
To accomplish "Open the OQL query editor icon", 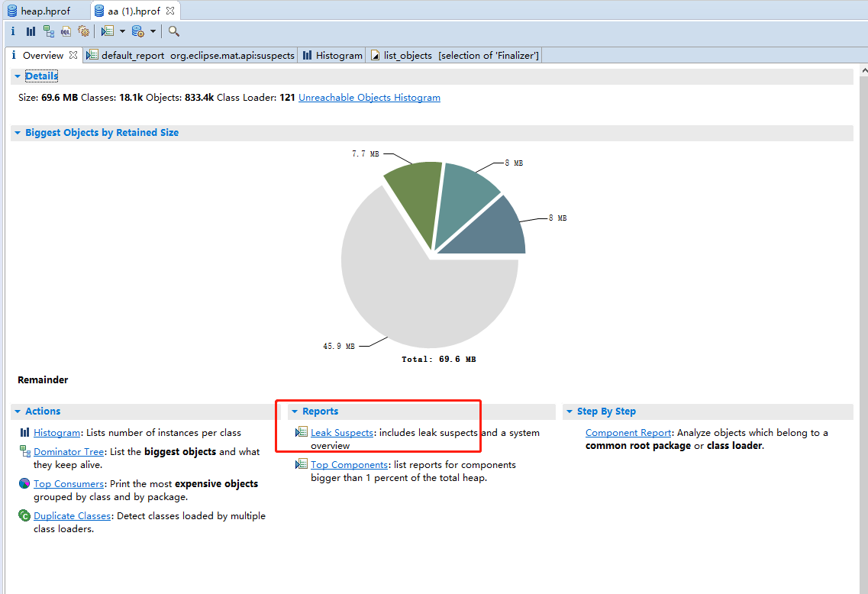I will point(66,31).
